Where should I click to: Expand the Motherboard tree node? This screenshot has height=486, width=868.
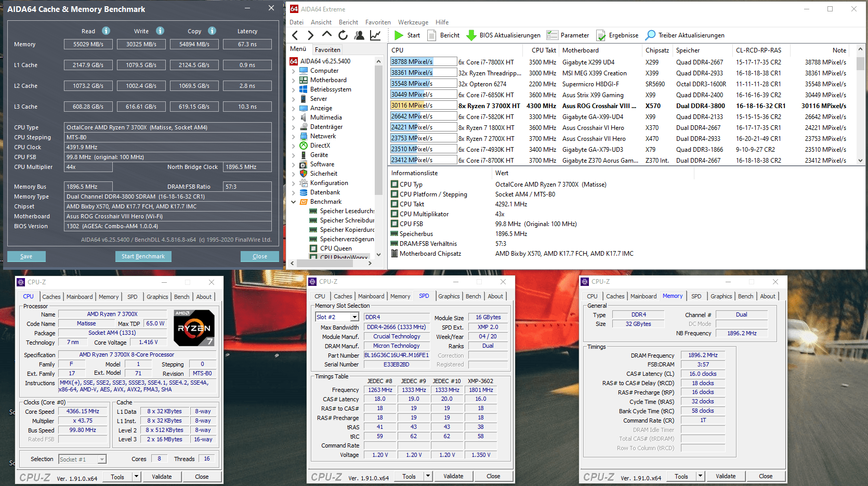pos(294,80)
